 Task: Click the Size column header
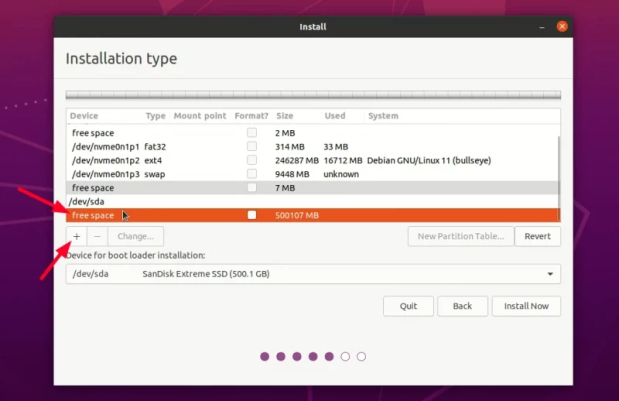(285, 116)
